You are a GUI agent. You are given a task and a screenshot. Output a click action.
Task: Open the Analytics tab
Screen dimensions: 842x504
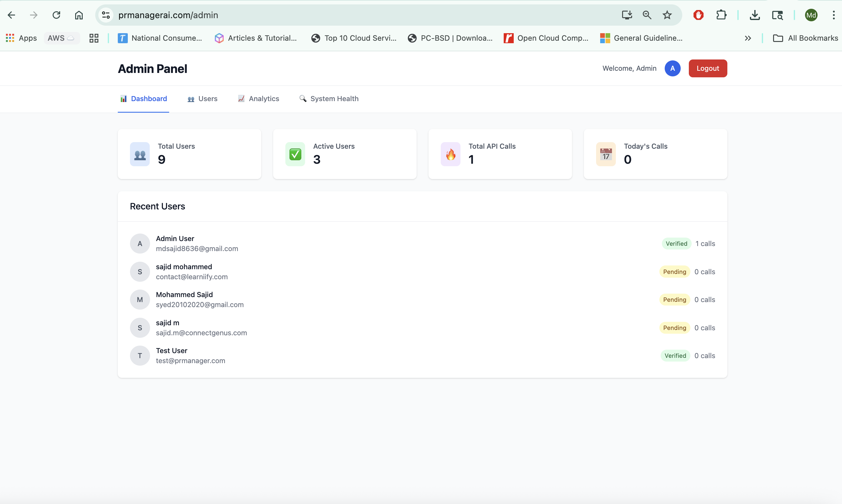(258, 99)
